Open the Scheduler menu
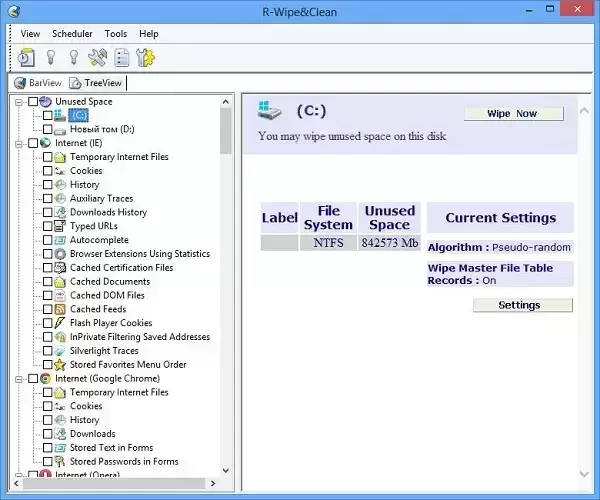The height and width of the screenshot is (500, 600). (72, 34)
